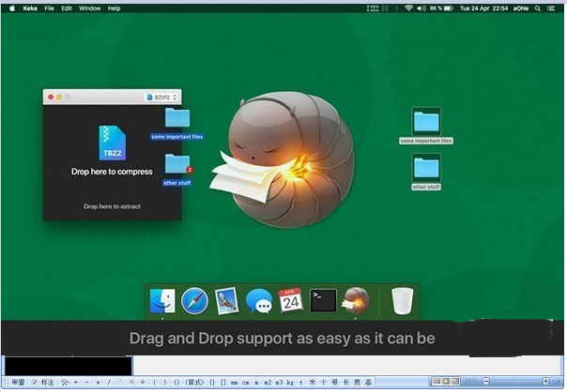The width and height of the screenshot is (567, 392).
Task: Insert the cm unit
Action: point(246,383)
